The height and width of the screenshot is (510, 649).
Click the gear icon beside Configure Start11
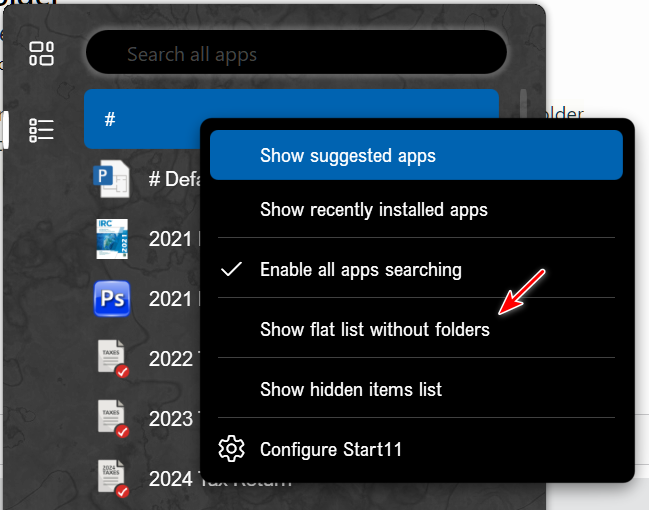[232, 449]
